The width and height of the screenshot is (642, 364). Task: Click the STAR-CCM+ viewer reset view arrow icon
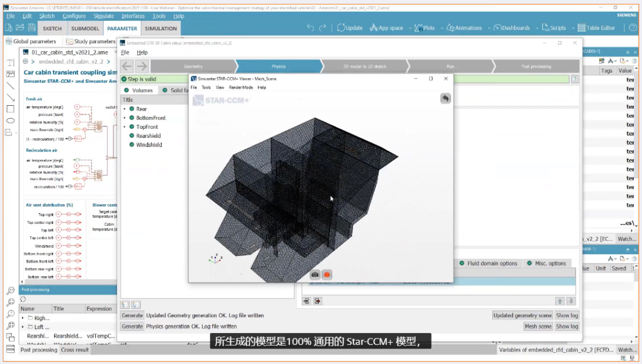click(445, 98)
